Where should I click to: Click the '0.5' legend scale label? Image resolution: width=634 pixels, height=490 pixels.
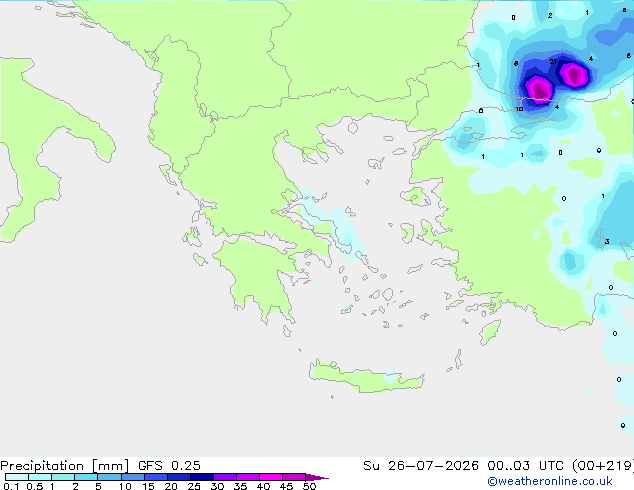[35, 486]
